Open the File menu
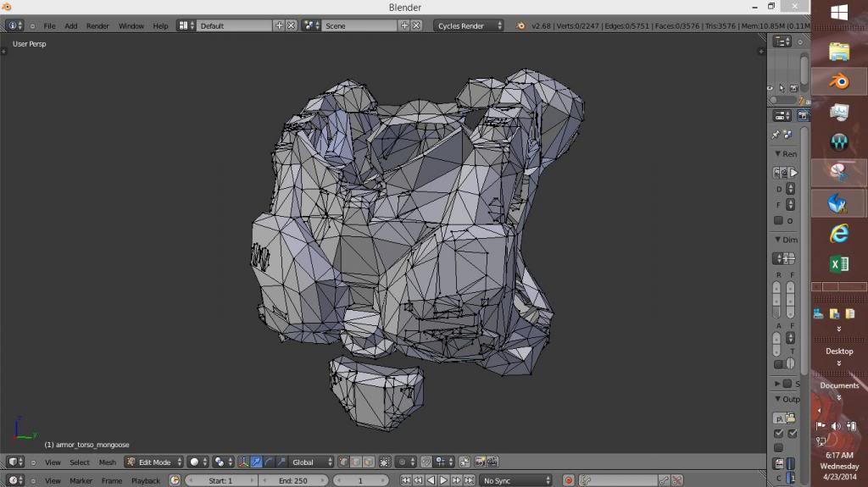This screenshot has height=487, width=868. pyautogui.click(x=49, y=25)
